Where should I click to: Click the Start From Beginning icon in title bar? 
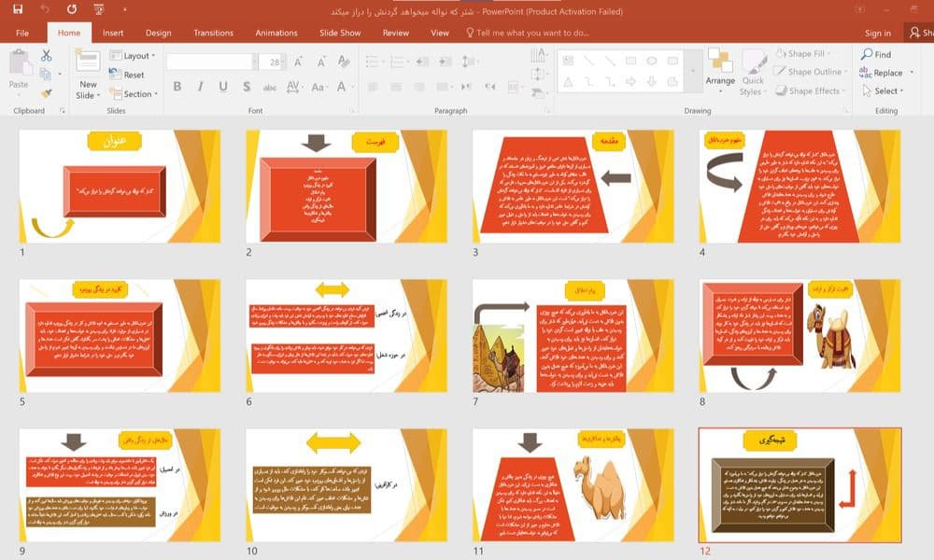[x=99, y=9]
